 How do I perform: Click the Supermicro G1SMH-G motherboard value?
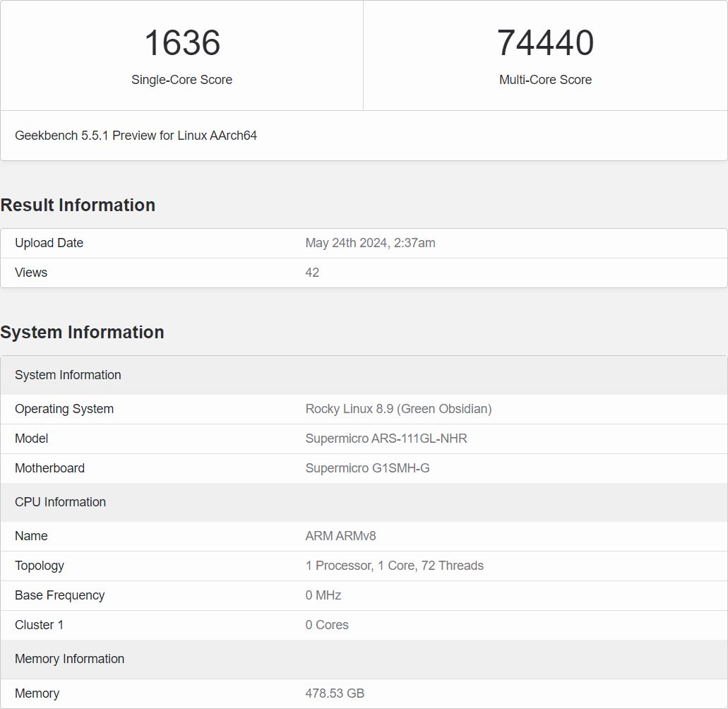367,468
